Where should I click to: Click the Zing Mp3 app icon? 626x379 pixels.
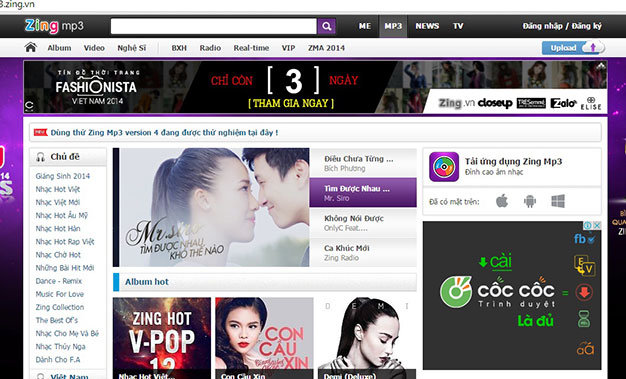444,167
